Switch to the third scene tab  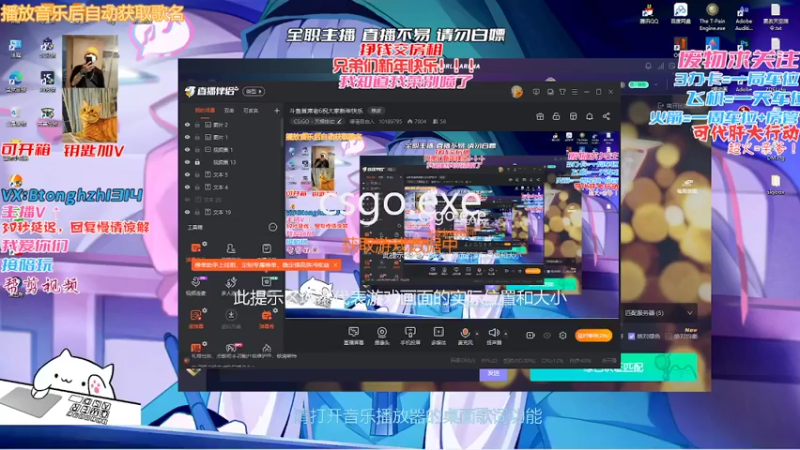pos(251,110)
